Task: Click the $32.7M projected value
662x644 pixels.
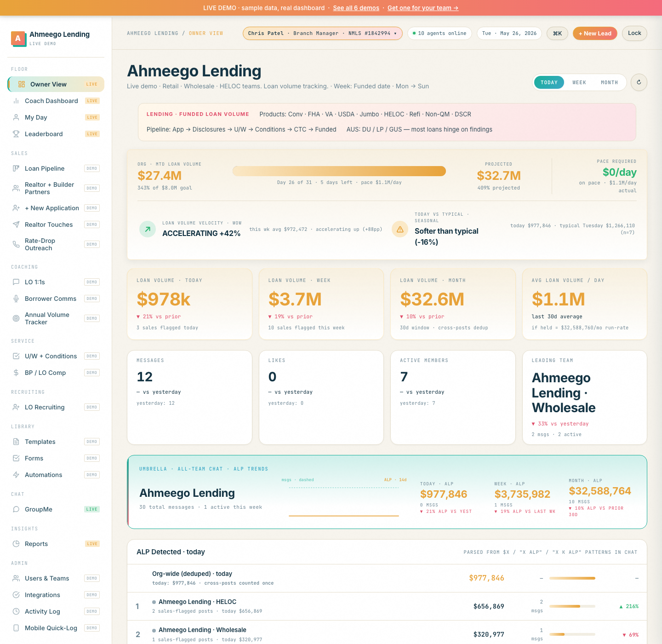Action: pyautogui.click(x=499, y=176)
